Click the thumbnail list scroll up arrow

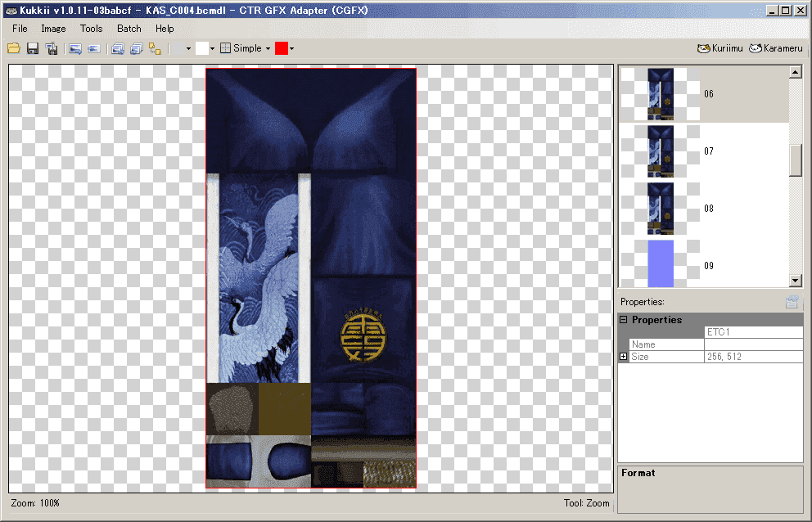click(x=796, y=72)
